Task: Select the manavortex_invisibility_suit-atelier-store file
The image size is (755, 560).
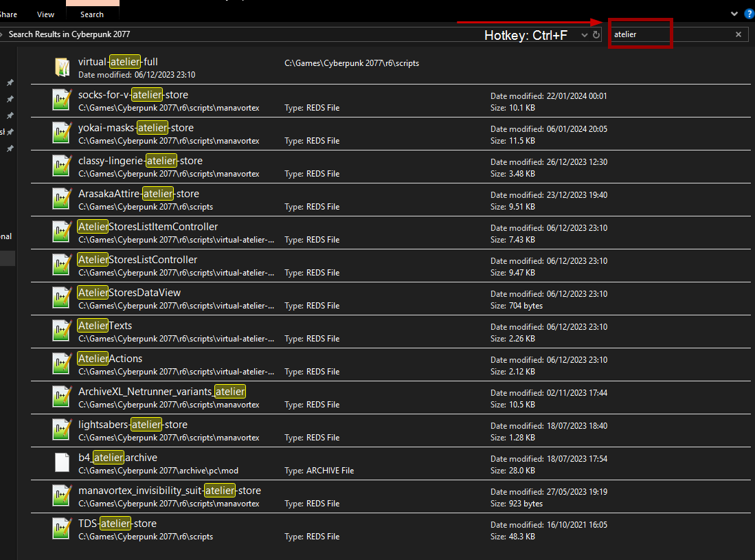Action: click(170, 491)
